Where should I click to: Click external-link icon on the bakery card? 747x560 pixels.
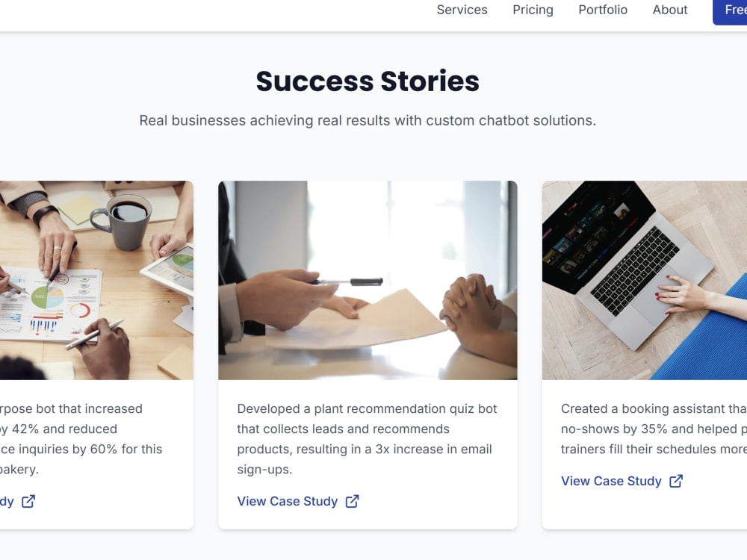(28, 501)
